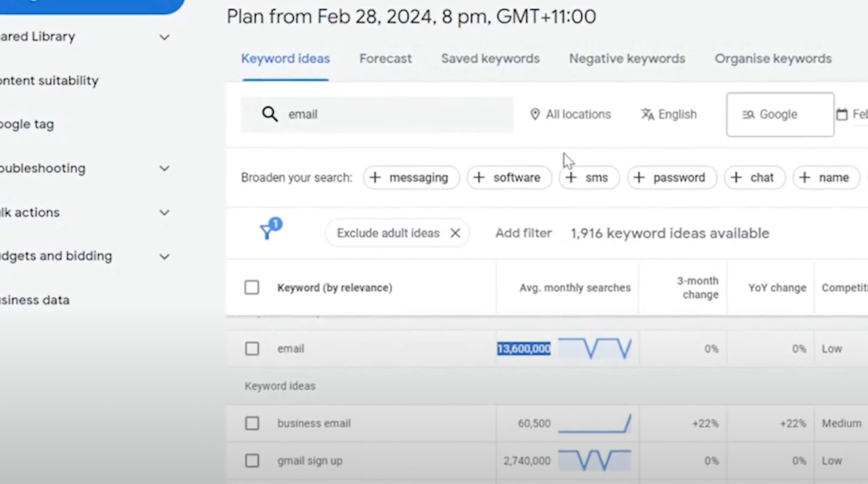Image resolution: width=868 pixels, height=484 pixels.
Task: Tick the 'business email' row checkbox
Action: [252, 423]
